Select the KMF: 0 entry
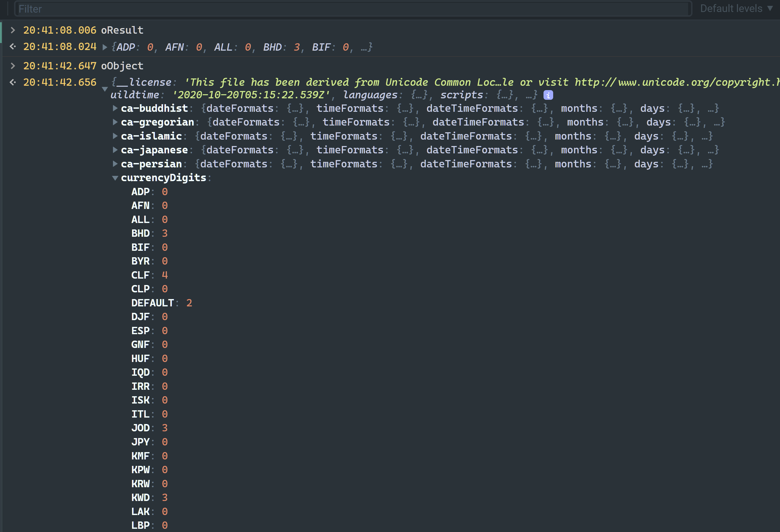Image resolution: width=780 pixels, height=532 pixels. [x=149, y=456]
